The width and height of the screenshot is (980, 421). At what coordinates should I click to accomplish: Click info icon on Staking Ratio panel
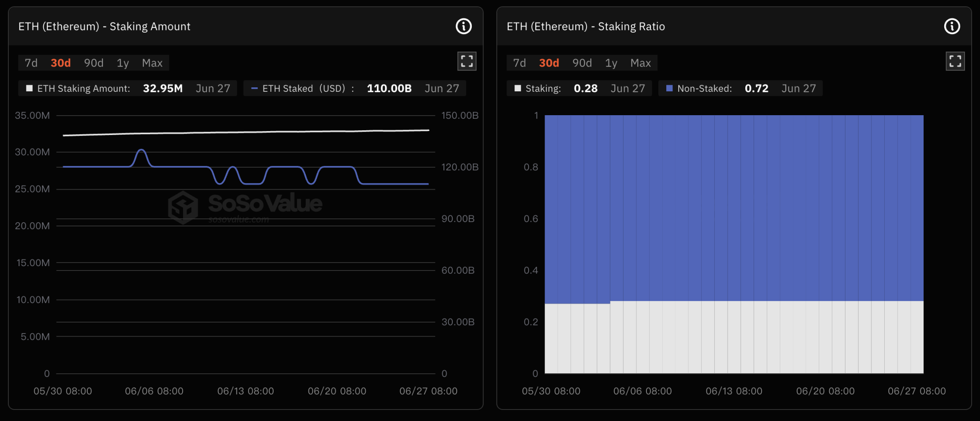[952, 26]
